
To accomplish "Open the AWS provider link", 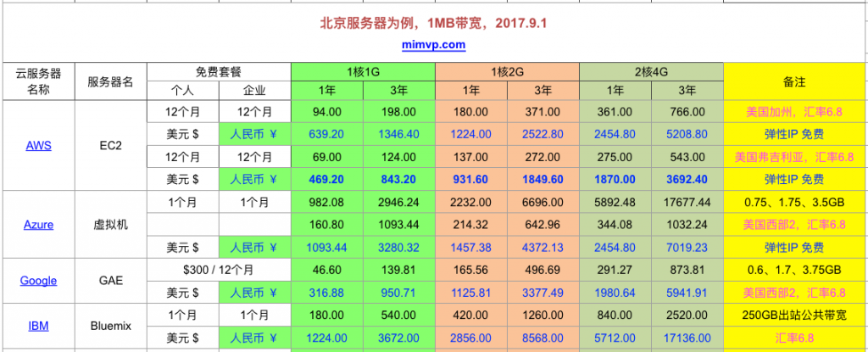I will [x=39, y=146].
